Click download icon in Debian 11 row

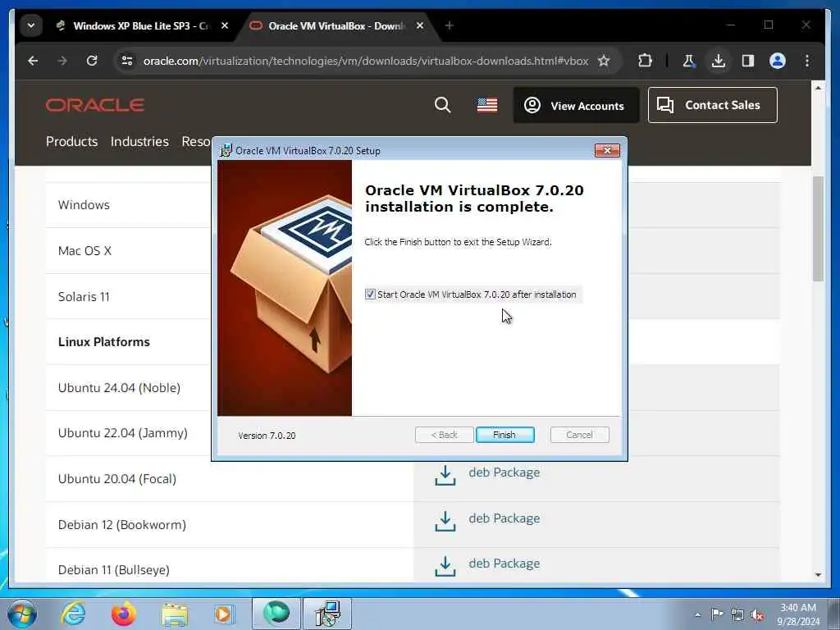[x=445, y=566]
